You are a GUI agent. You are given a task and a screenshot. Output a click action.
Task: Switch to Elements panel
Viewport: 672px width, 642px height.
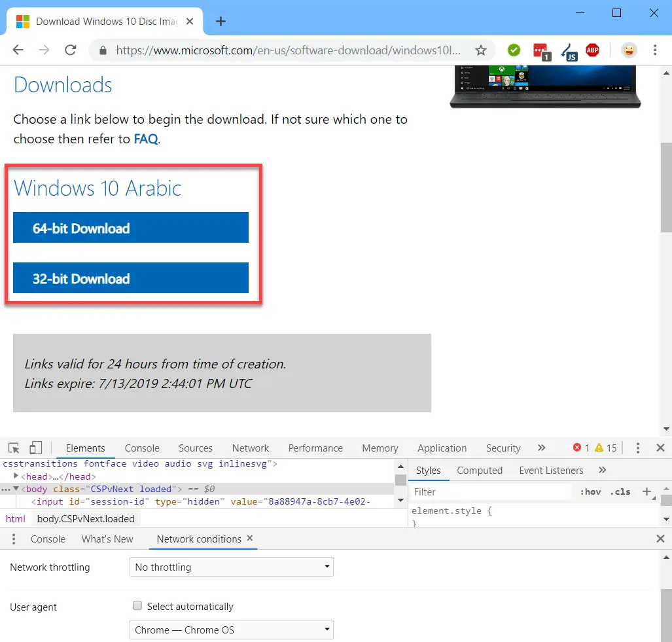pyautogui.click(x=85, y=448)
